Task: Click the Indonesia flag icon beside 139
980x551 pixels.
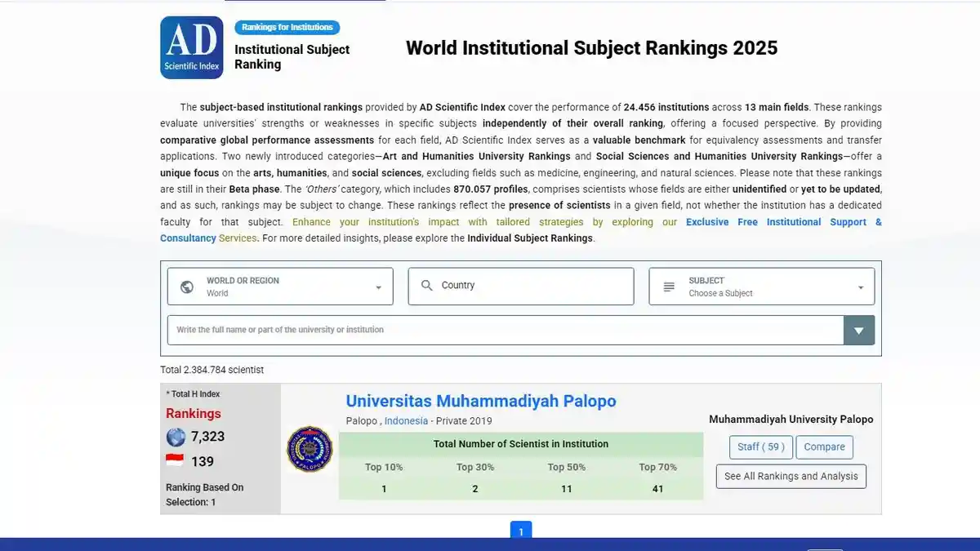Action: tap(175, 461)
